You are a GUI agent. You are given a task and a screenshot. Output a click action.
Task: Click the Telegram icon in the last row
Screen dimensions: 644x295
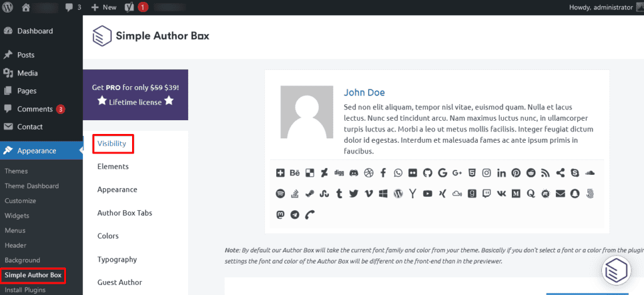(295, 214)
